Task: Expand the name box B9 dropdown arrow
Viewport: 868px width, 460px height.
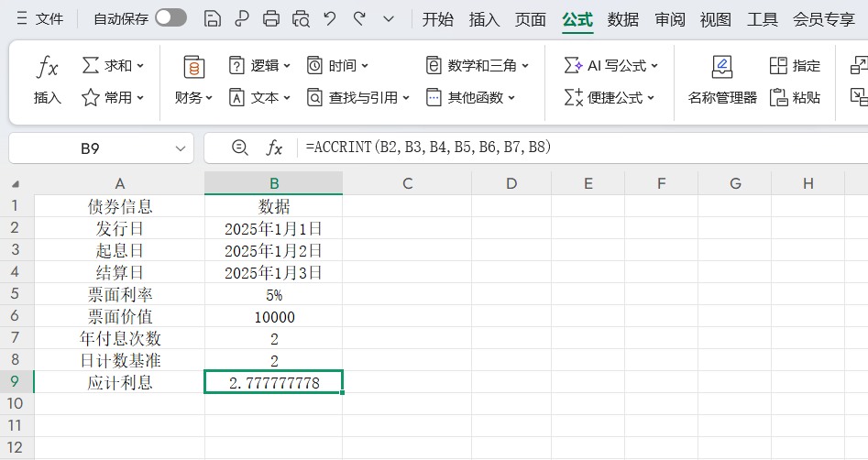Action: (180, 148)
